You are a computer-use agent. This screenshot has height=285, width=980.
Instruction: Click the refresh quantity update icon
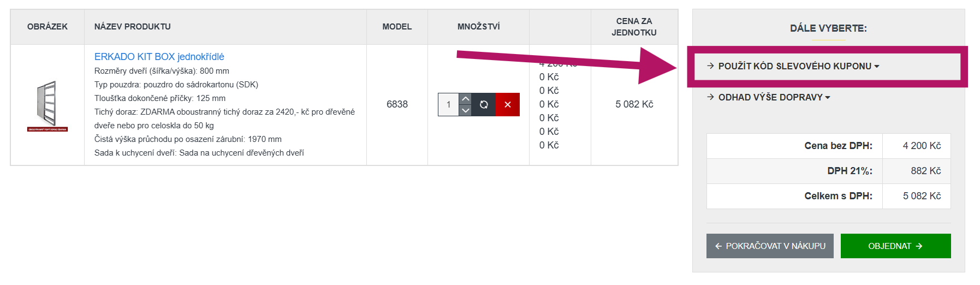(483, 105)
